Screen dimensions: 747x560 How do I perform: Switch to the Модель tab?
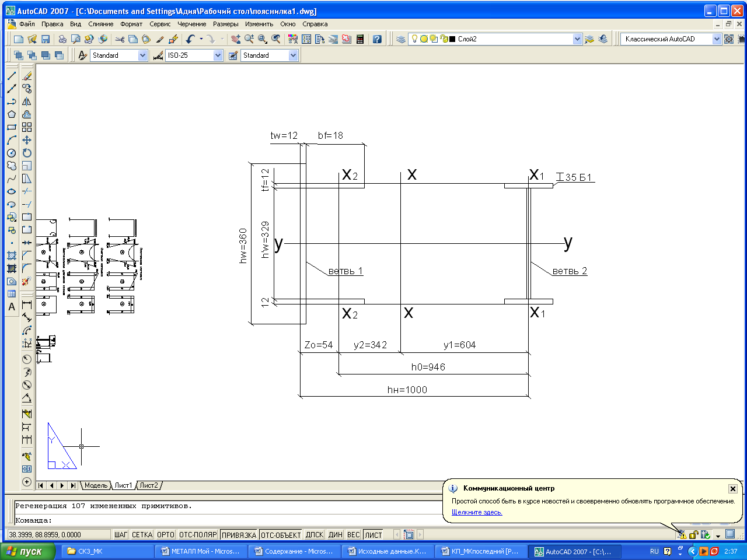(96, 485)
